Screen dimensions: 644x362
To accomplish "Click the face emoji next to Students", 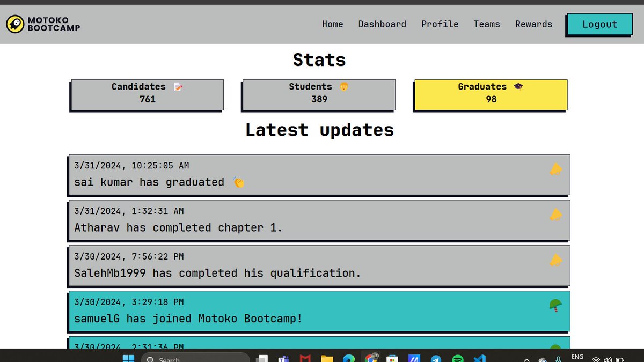I will pos(343,87).
